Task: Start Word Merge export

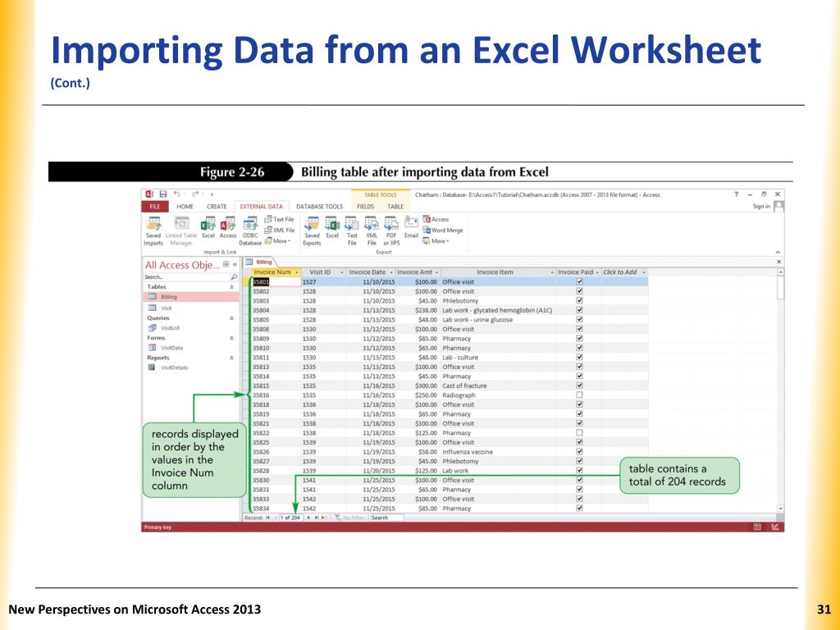Action: [443, 230]
